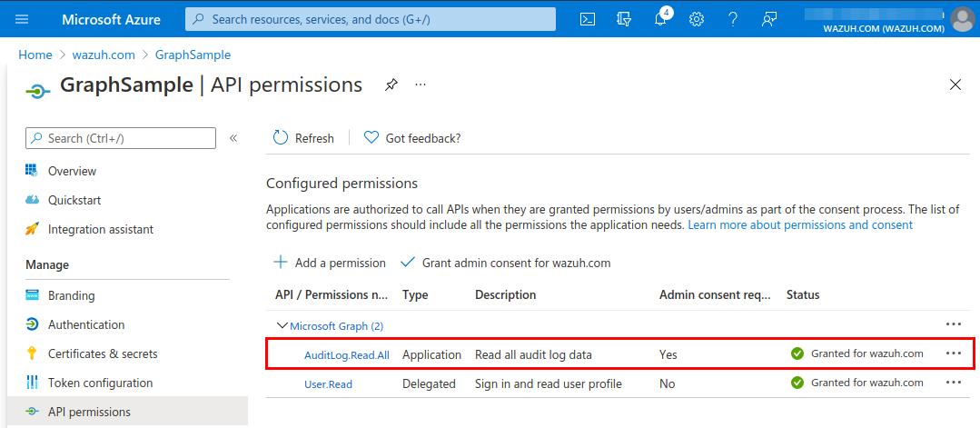Open the Microsoft Graph (2) link
The width and height of the screenshot is (980, 428).
click(x=336, y=326)
